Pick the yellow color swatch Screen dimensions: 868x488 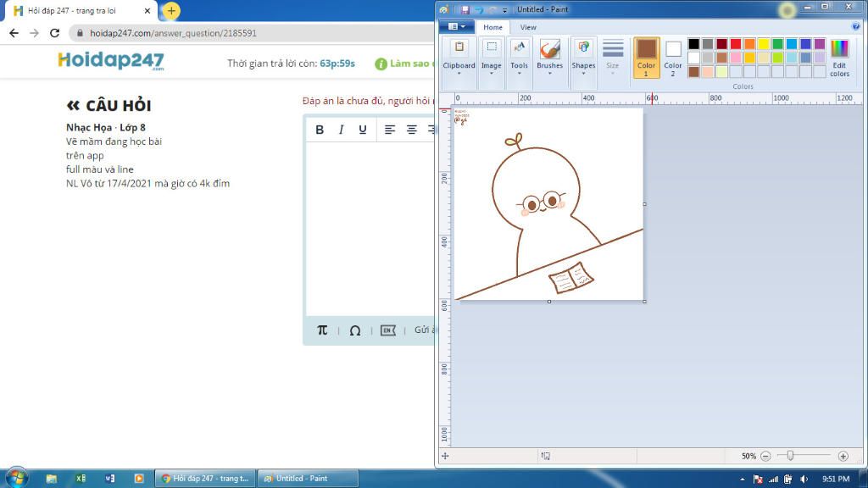(x=764, y=44)
